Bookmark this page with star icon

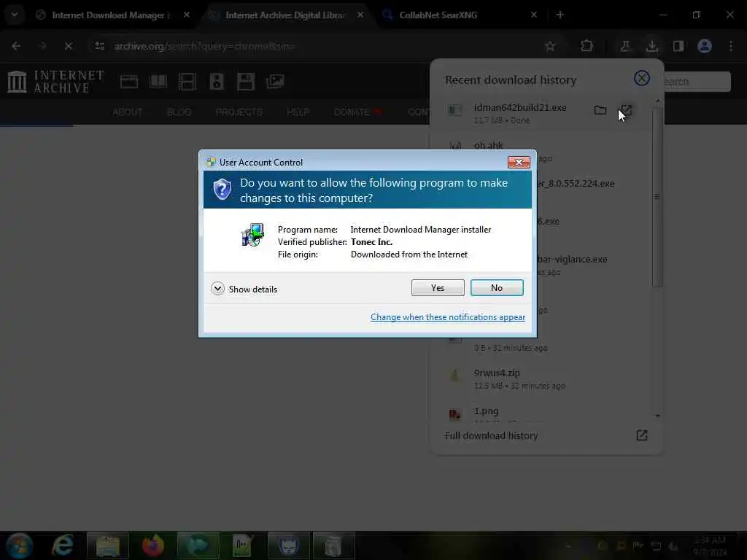(x=550, y=46)
